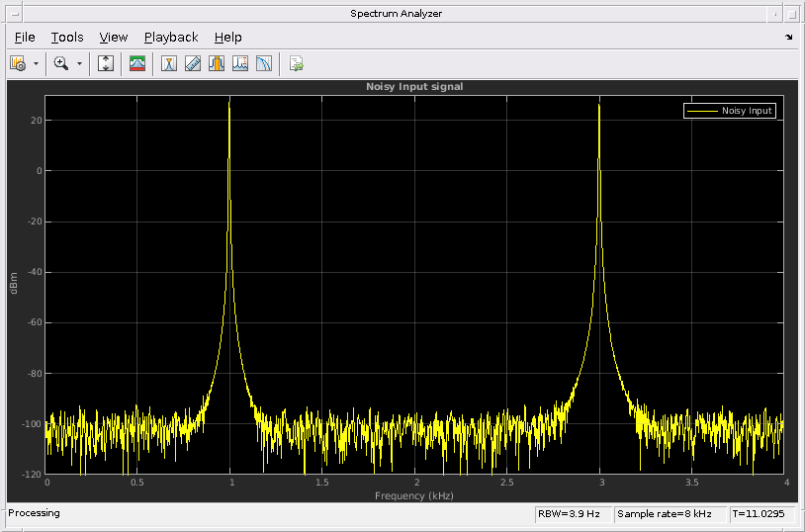
Task: Select the Zoom magnifier tool
Action: [61, 63]
